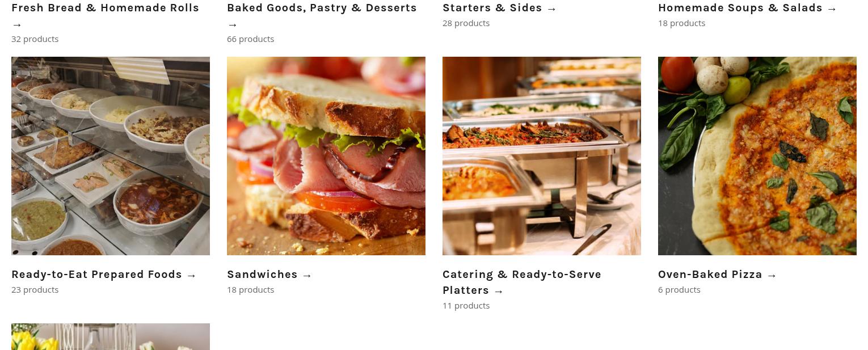This screenshot has height=350, width=868.
Task: Click arrow under Fresh Bread & Homemade Rolls
Action: (x=17, y=25)
